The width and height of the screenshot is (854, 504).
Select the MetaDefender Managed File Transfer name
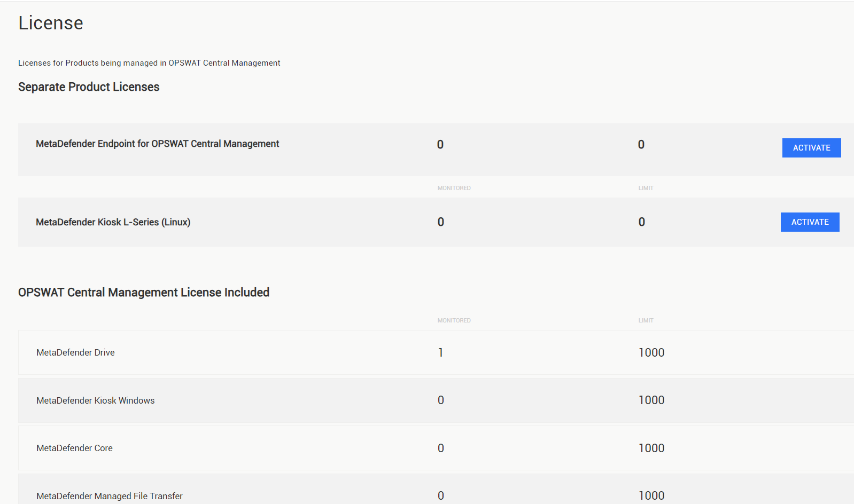pos(110,496)
